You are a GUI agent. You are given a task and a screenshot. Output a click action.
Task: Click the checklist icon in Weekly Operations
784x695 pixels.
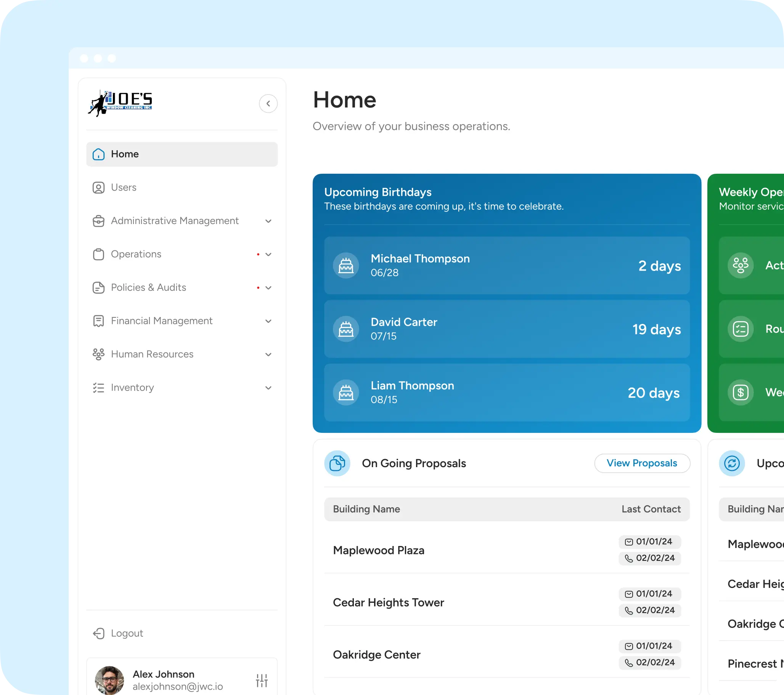pyautogui.click(x=740, y=329)
